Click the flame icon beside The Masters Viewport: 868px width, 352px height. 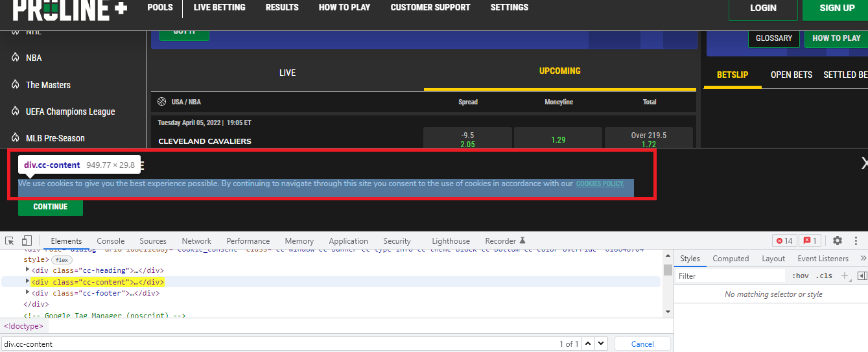click(x=15, y=85)
